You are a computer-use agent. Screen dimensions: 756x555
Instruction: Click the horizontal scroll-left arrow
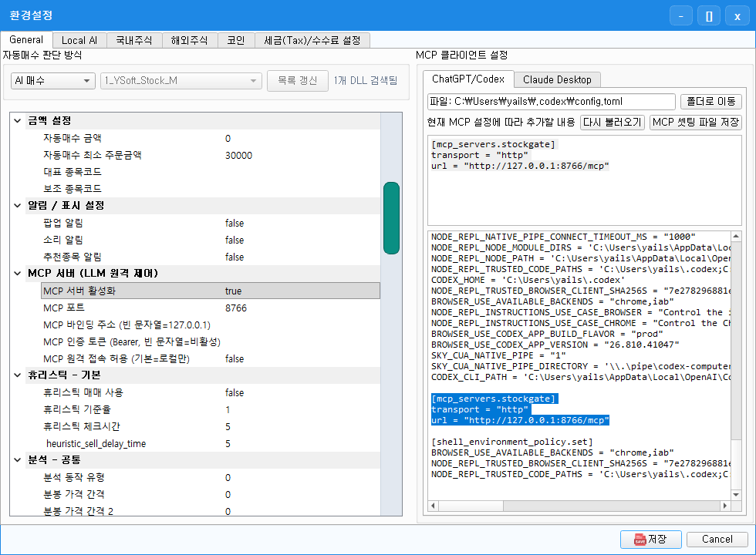433,506
